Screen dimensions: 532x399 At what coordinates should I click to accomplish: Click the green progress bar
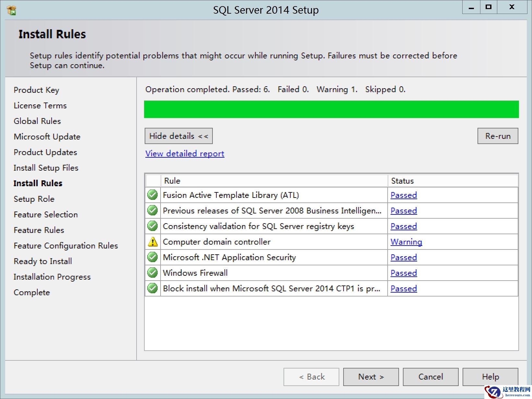pos(331,109)
